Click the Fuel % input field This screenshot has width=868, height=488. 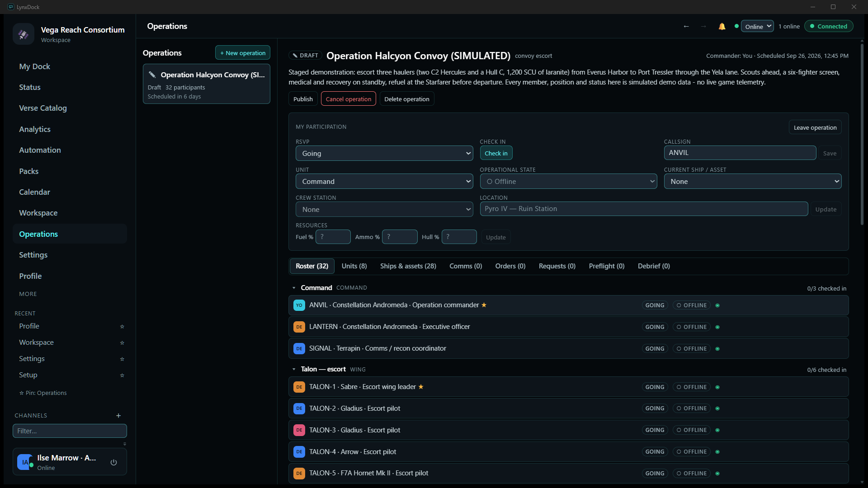click(333, 237)
